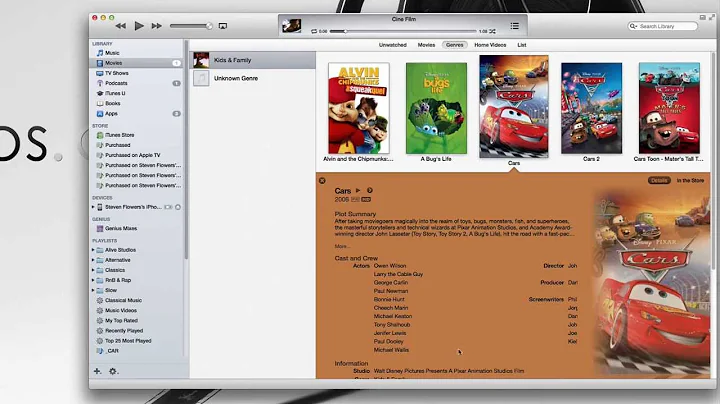This screenshot has width=720, height=404.
Task: Expand the Alternative playlist folder
Action: pyautogui.click(x=93, y=260)
